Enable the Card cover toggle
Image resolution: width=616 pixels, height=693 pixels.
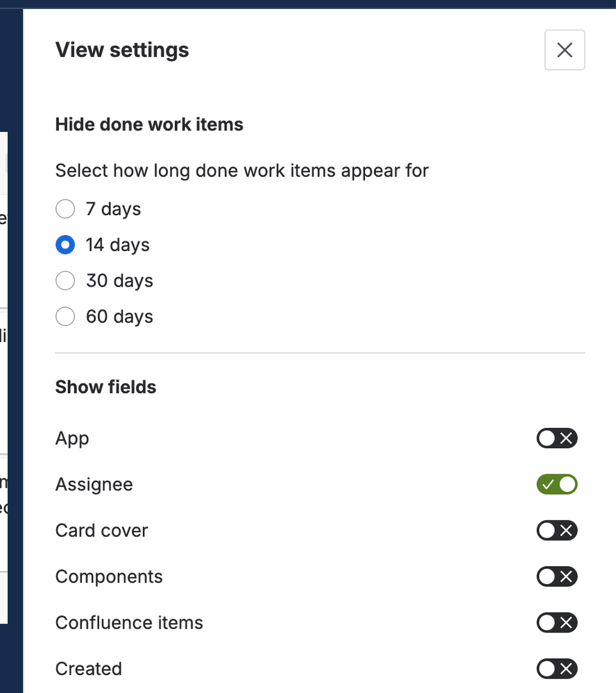pos(557,531)
